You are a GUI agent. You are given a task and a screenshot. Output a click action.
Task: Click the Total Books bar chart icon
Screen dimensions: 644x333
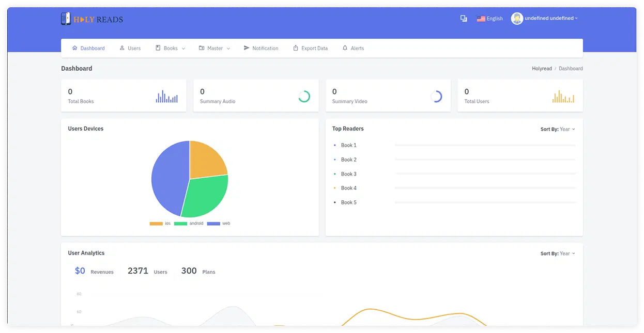pyautogui.click(x=166, y=97)
